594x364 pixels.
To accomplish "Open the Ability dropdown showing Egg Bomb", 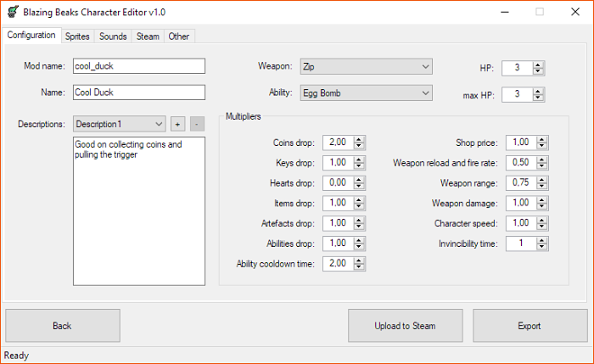I will click(367, 93).
